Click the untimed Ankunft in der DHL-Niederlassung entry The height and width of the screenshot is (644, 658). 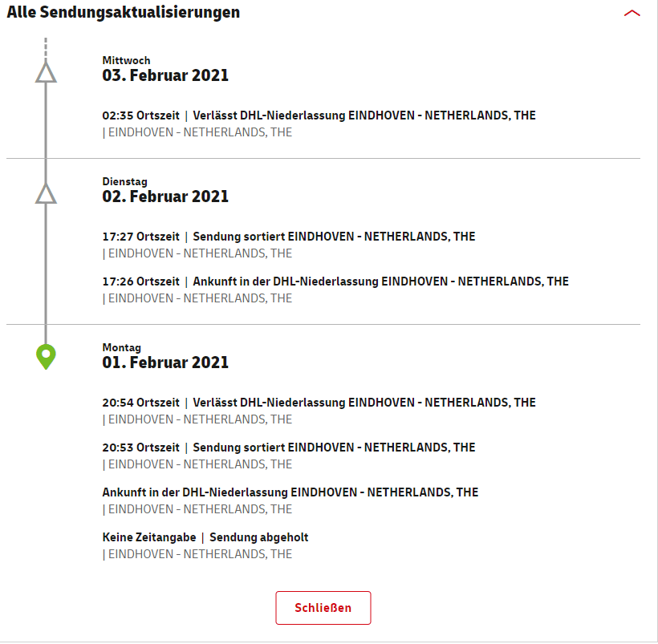point(290,501)
